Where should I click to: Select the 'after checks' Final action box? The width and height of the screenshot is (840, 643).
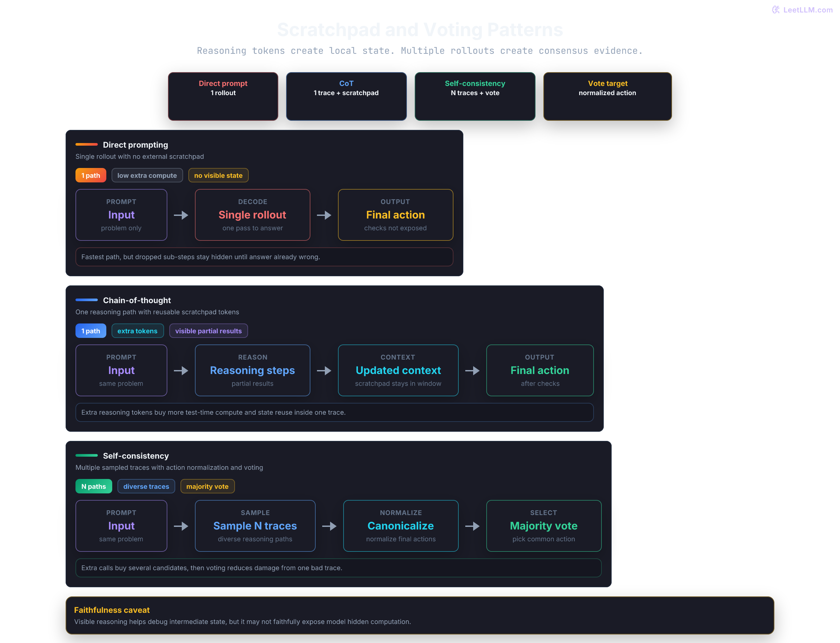540,370
